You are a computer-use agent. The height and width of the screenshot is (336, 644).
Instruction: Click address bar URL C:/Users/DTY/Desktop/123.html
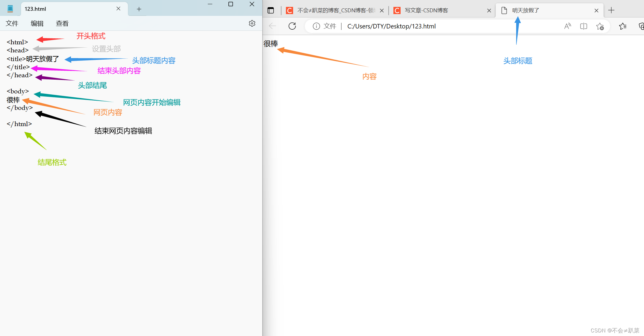[x=391, y=26]
